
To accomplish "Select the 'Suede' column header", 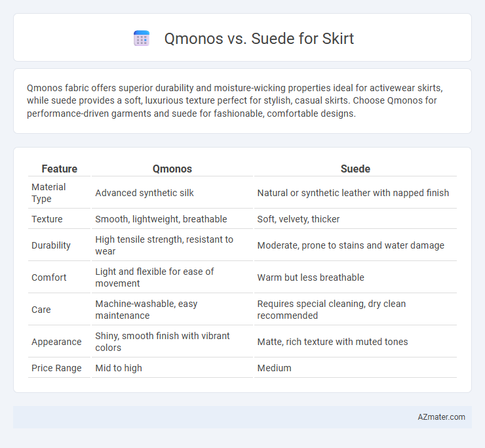I will 355,169.
